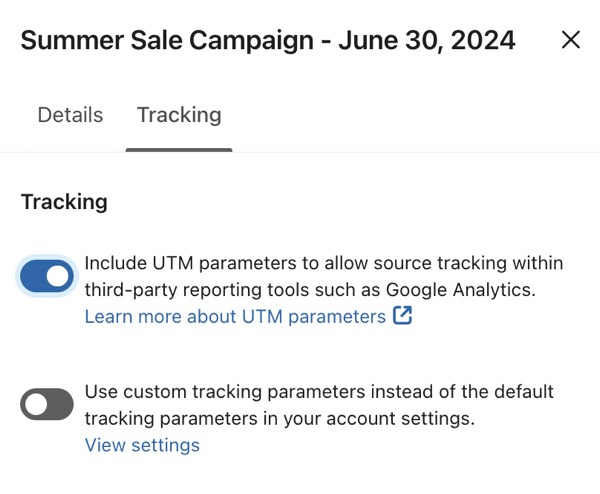Click the underline indicator below Tracking tab
This screenshot has width=600, height=494.
click(x=179, y=150)
